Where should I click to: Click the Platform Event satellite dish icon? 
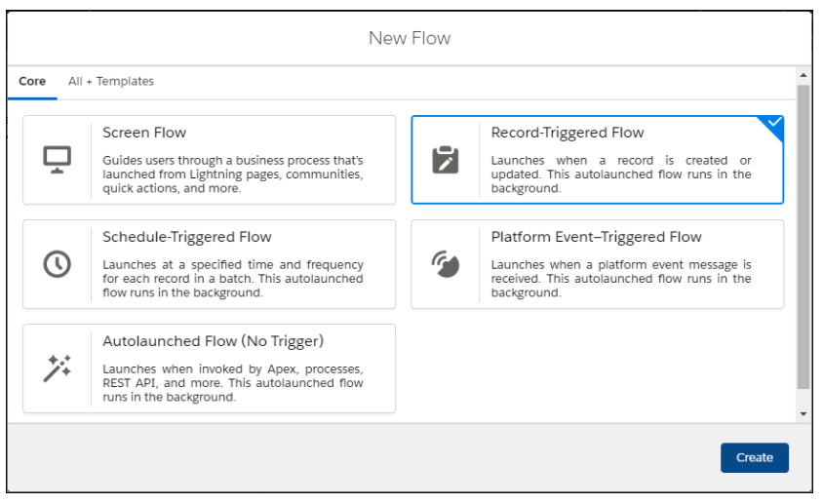445,264
